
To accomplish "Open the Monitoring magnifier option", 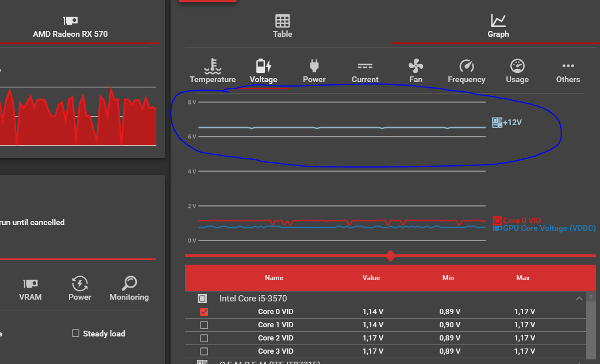I will tap(129, 289).
